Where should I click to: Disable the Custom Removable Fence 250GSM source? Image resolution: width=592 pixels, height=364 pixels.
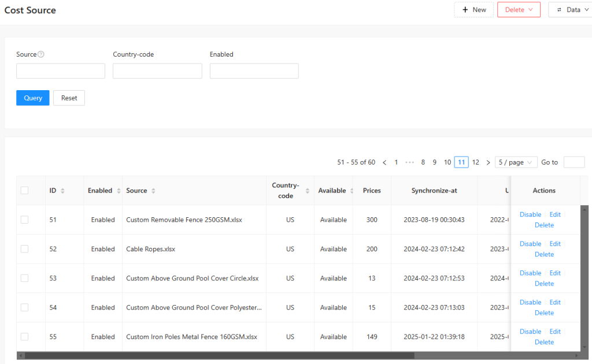point(530,214)
